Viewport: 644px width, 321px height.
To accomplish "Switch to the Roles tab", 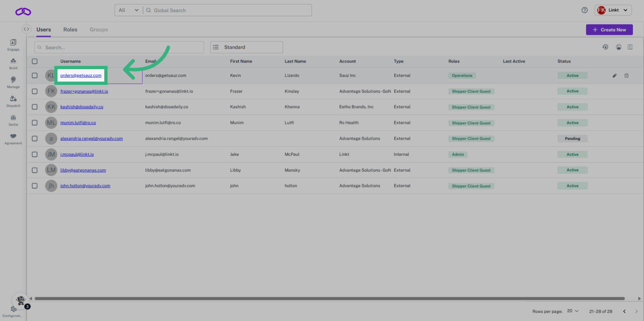I will (x=70, y=30).
